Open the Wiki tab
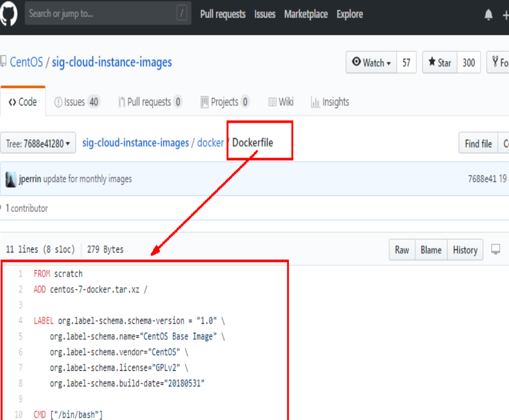509x420 pixels. tap(281, 102)
